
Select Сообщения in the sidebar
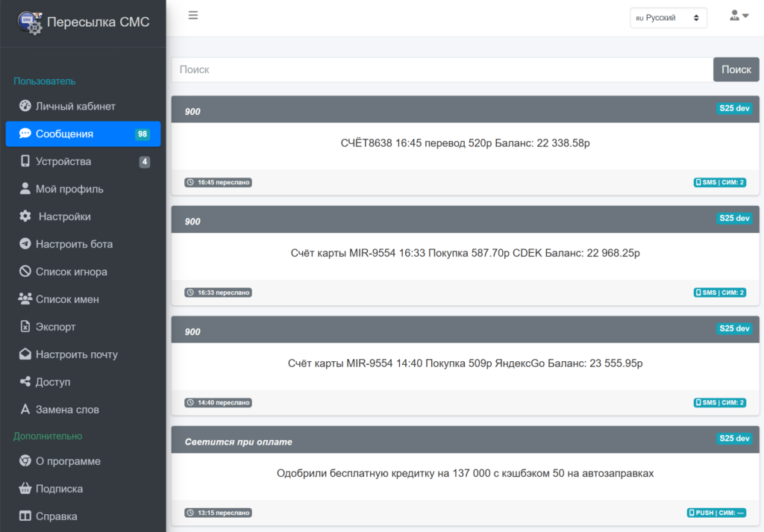(x=65, y=134)
